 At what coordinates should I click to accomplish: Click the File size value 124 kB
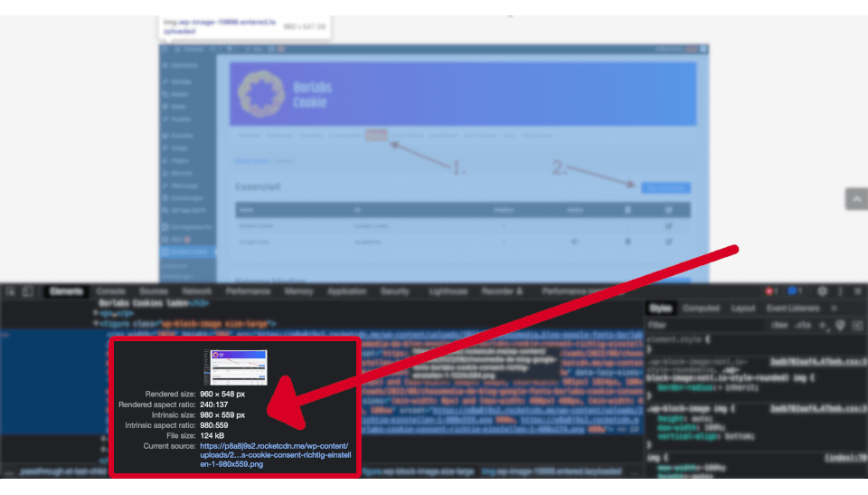(x=212, y=435)
